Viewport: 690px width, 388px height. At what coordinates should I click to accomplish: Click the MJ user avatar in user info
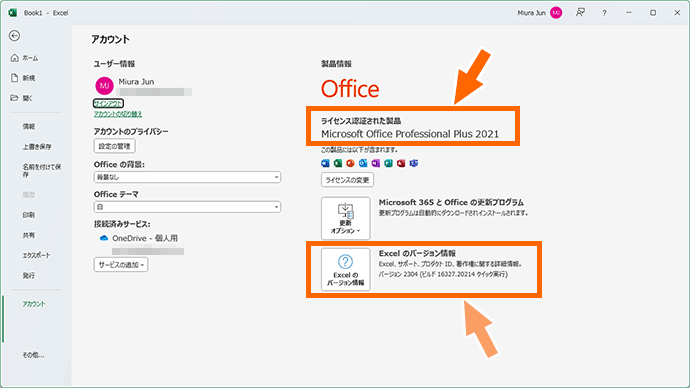(x=104, y=85)
